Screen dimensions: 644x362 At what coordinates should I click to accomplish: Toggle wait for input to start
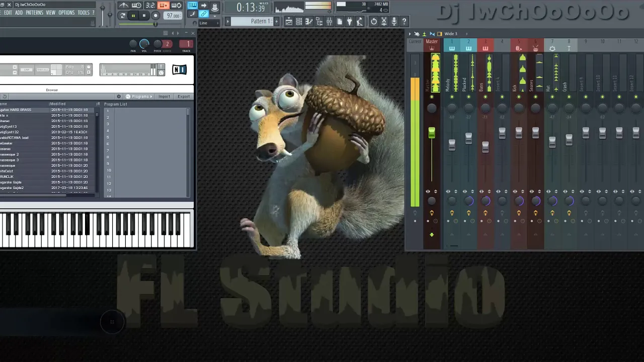136,6
